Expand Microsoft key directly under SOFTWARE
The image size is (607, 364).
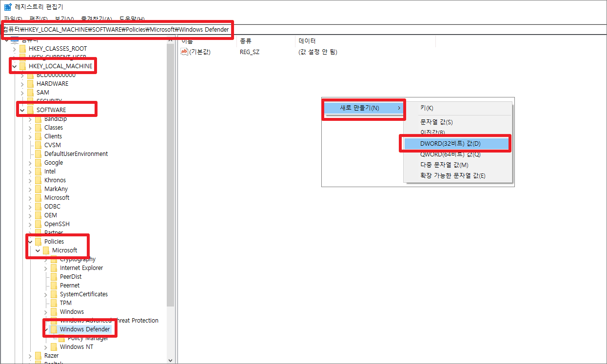(30, 198)
